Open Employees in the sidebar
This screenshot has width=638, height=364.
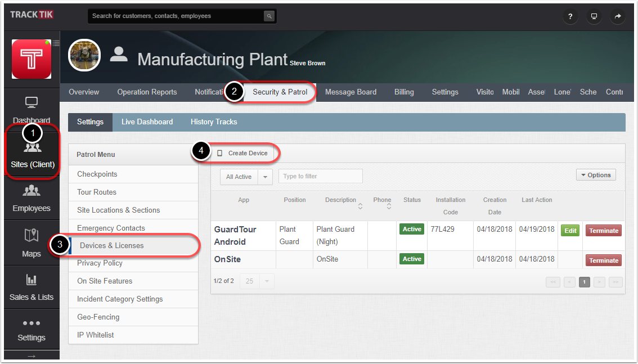tap(32, 199)
